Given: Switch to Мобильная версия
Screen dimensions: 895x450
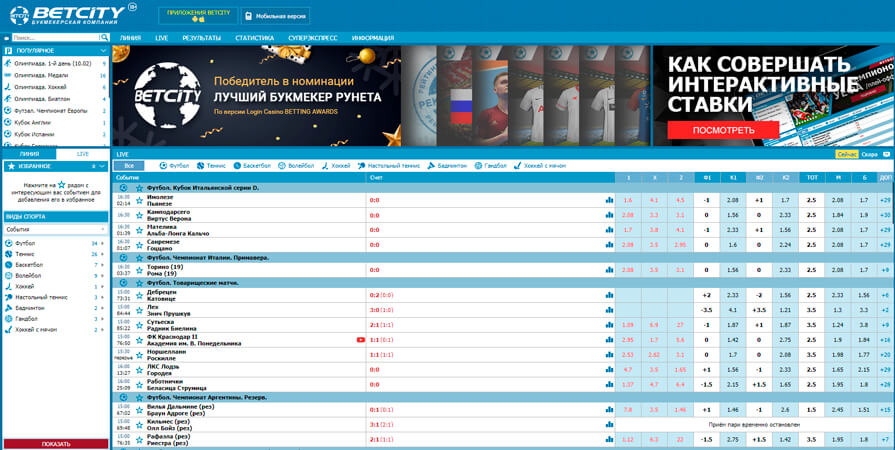Looking at the screenshot, I should tap(275, 16).
